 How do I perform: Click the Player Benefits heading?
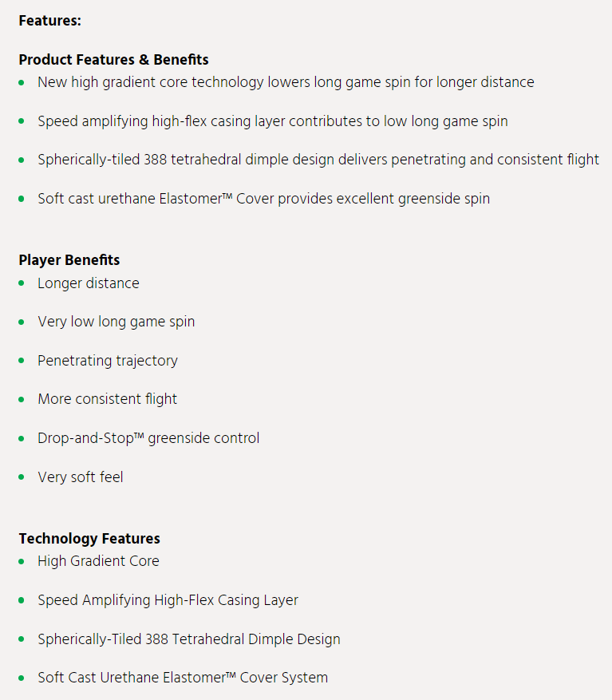[69, 260]
